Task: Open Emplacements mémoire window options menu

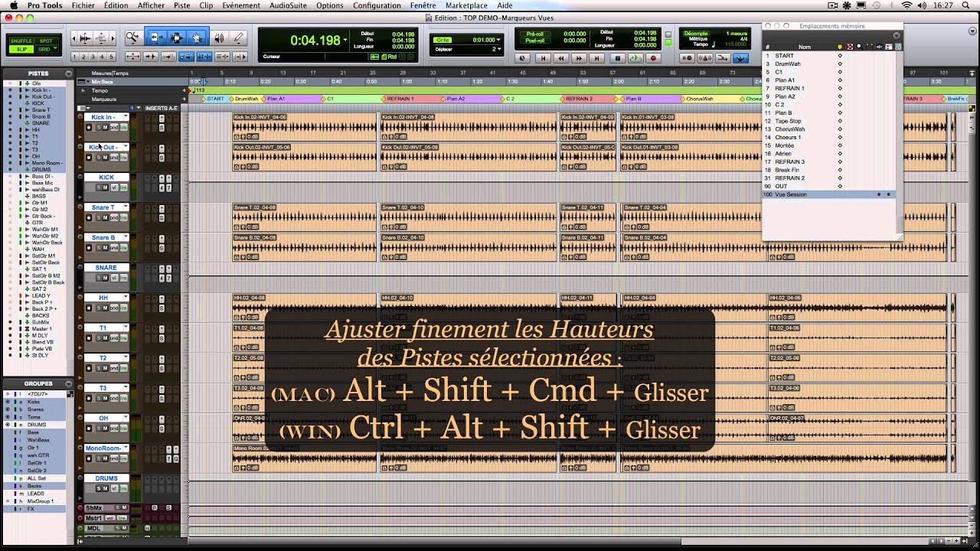Action: (x=897, y=35)
